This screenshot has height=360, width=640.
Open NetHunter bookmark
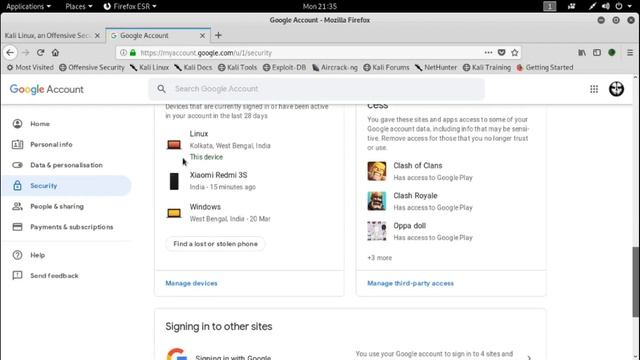point(436,67)
